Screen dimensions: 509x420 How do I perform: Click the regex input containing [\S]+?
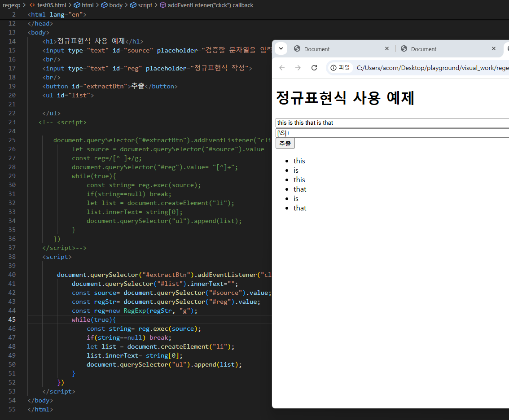tap(392, 133)
